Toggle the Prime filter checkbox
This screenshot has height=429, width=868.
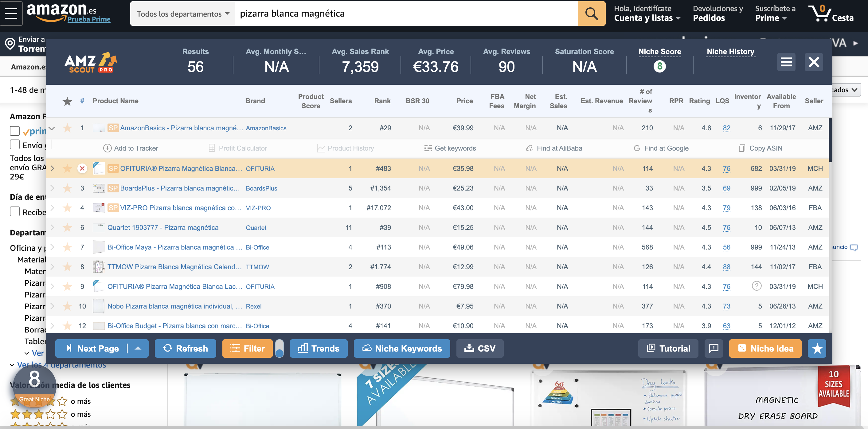coord(15,131)
